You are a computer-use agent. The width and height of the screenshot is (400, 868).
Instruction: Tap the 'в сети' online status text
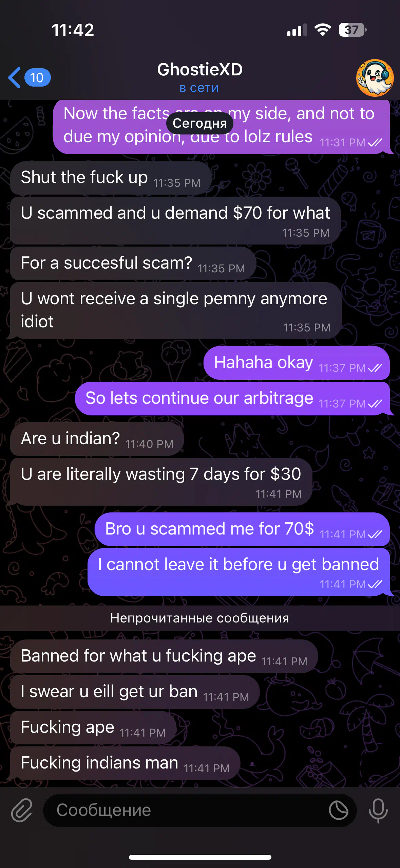[x=199, y=88]
